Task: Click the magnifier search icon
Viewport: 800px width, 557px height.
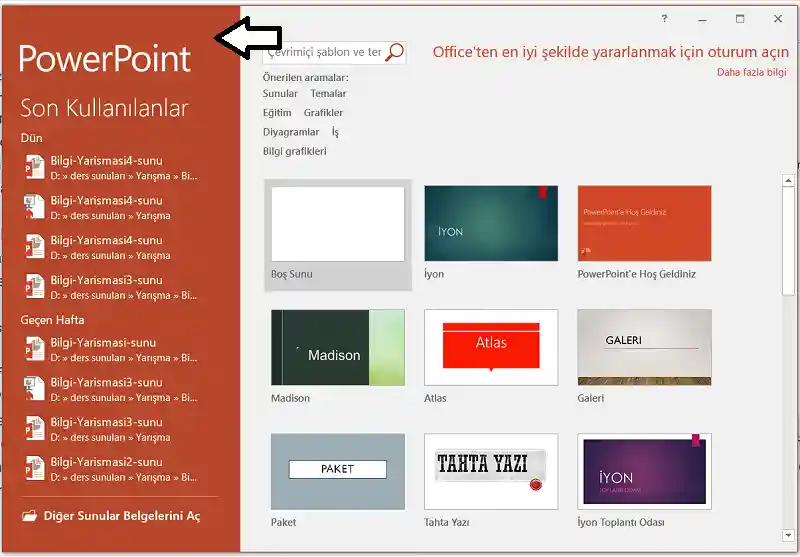Action: [x=394, y=52]
